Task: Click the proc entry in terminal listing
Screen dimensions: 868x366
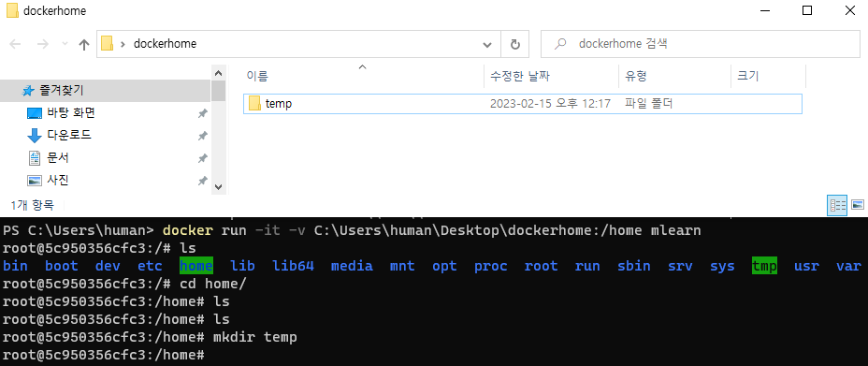Action: click(x=490, y=267)
